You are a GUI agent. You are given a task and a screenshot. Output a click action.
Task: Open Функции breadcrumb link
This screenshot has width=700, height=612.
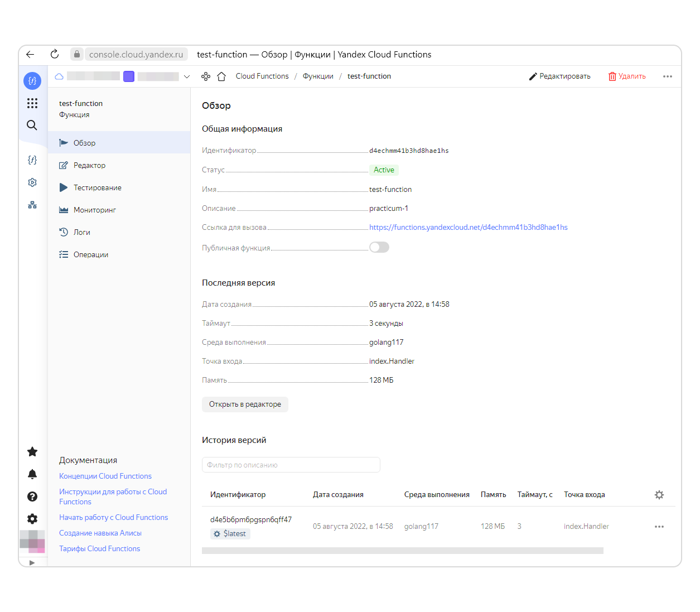(318, 76)
